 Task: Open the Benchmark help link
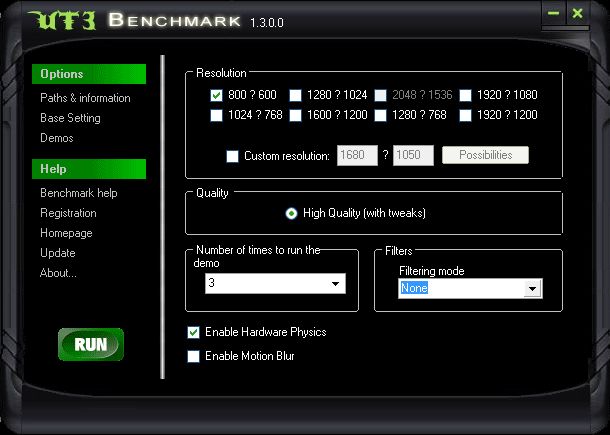point(78,193)
